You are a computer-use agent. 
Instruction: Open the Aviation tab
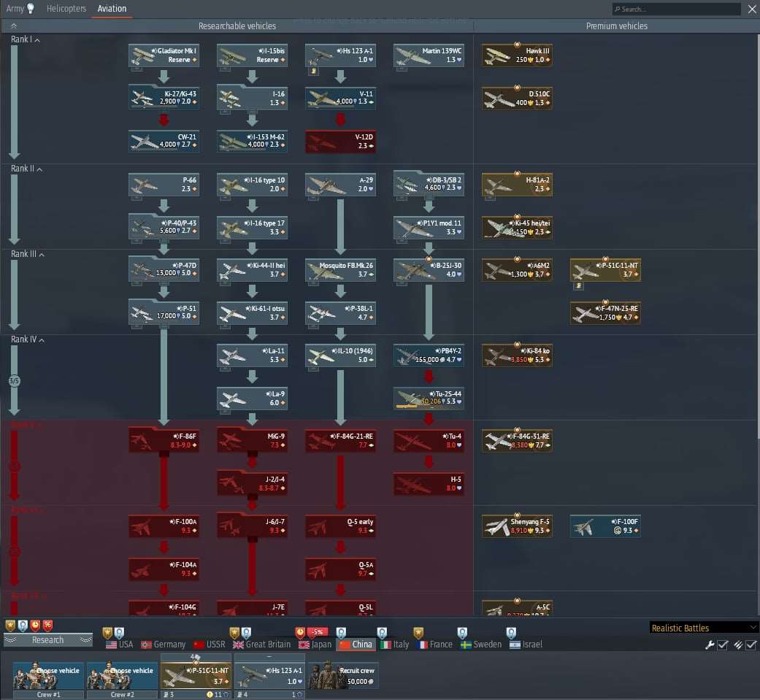112,8
